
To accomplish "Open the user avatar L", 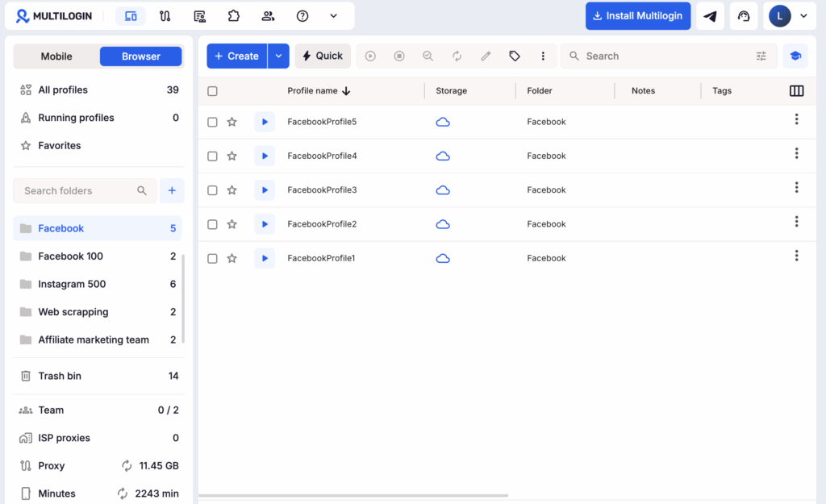I will point(780,16).
